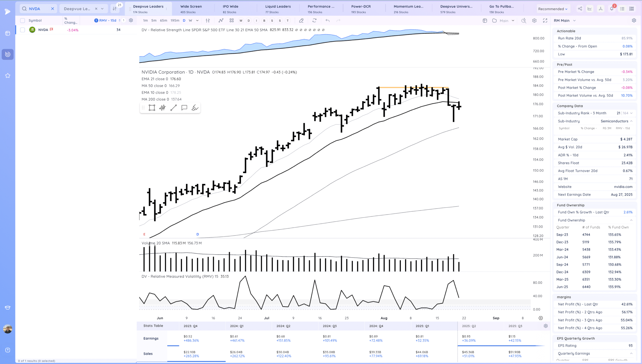Click the chart replay clock icon
642x364 pixels.
click(x=524, y=21)
